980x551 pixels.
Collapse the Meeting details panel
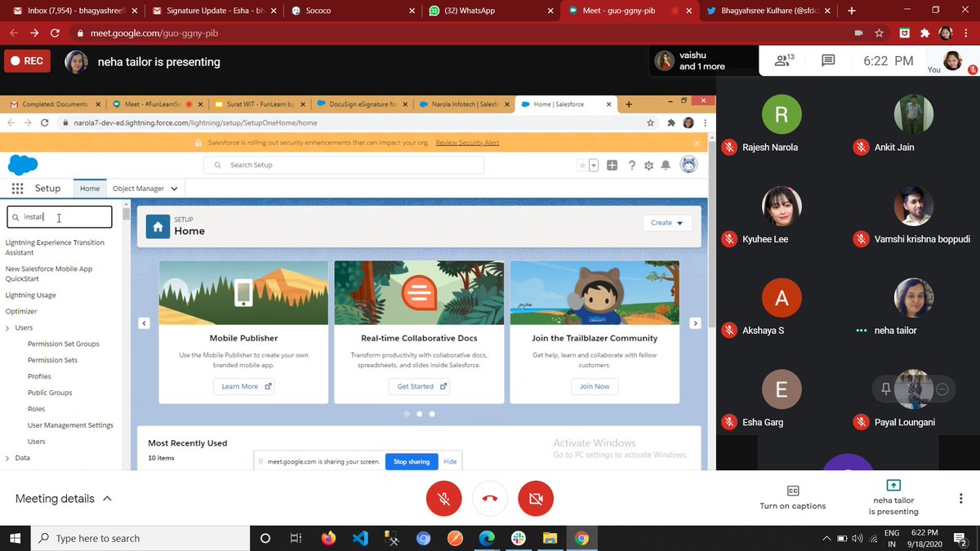pos(106,498)
